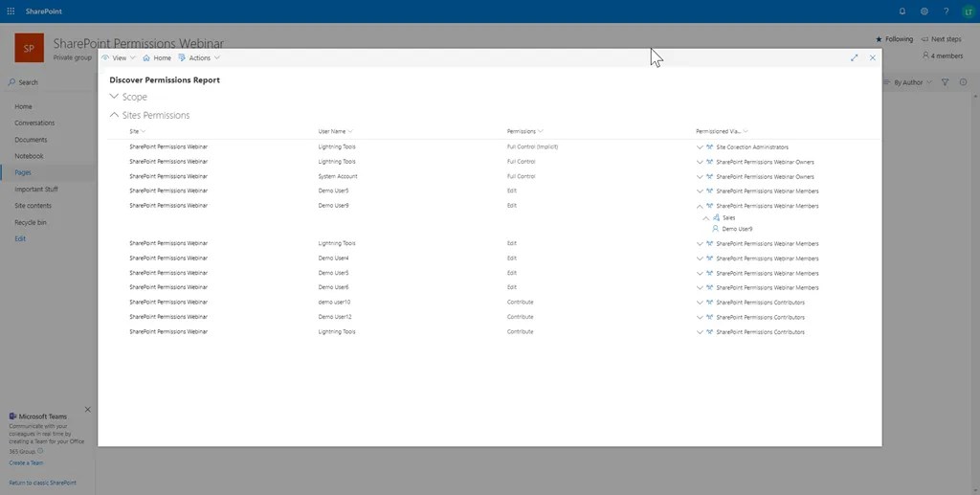Click the Edit link under the left navigation
Viewport: 980px width, 495px height.
coord(20,238)
